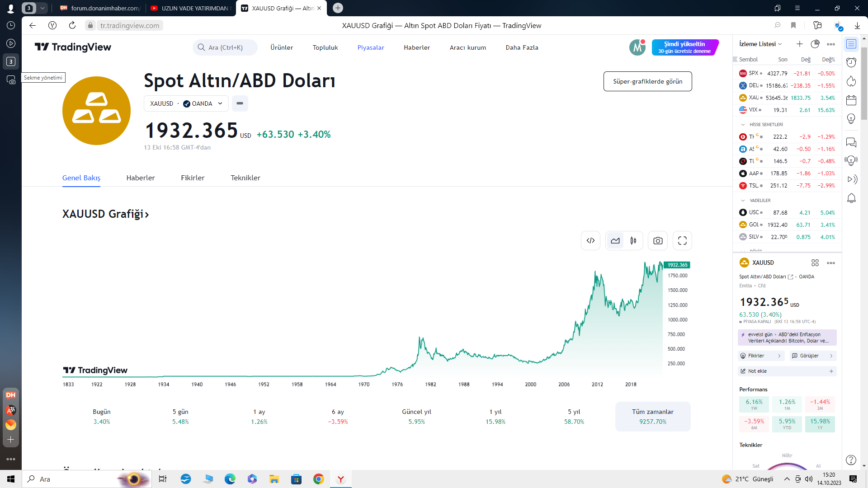Open the Topluluk menu
Screen dimensions: 868x488
325,47
